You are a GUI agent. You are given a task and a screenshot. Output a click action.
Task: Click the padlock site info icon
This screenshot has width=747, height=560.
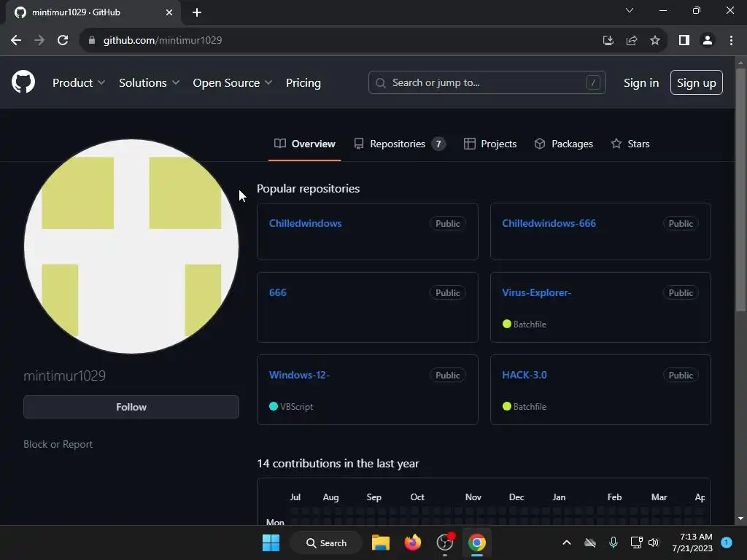tap(91, 41)
